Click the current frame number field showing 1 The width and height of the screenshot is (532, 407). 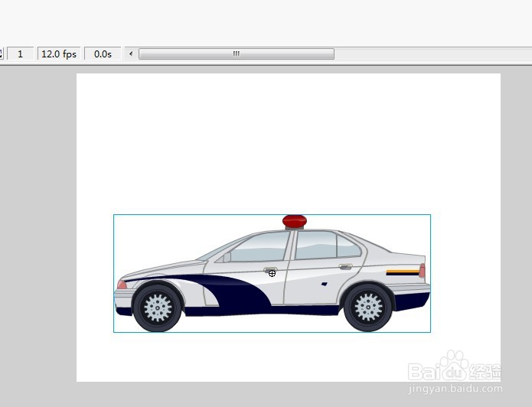(x=21, y=54)
